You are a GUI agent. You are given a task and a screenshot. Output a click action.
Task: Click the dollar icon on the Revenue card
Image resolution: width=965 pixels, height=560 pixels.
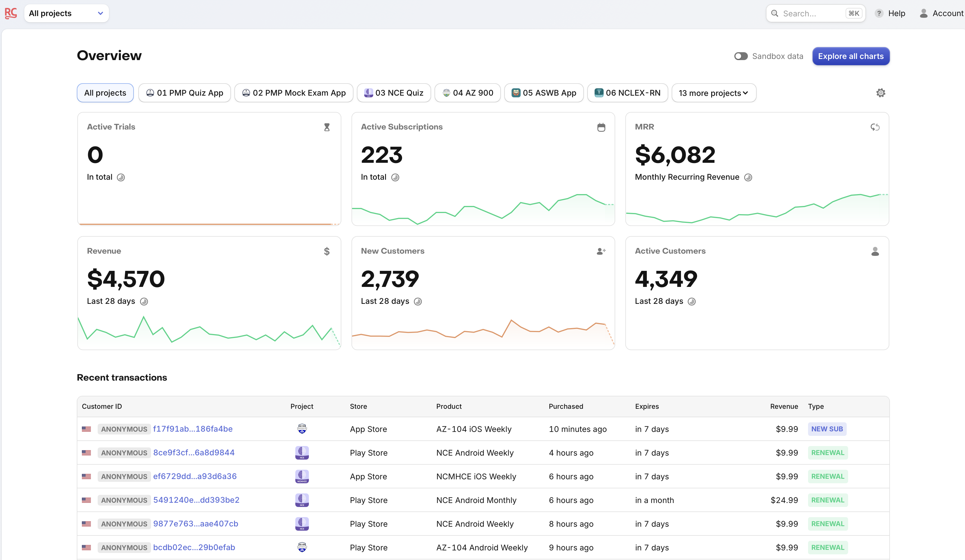pyautogui.click(x=327, y=251)
